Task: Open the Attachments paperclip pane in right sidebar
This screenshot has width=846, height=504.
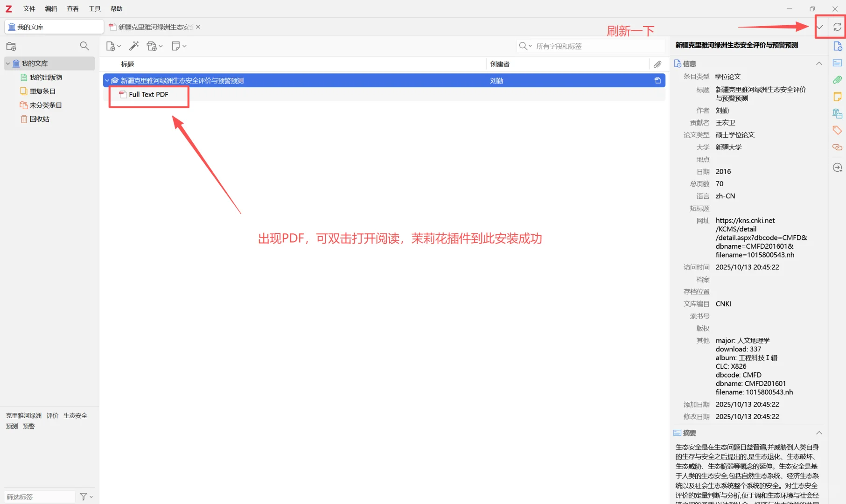Action: tap(837, 80)
